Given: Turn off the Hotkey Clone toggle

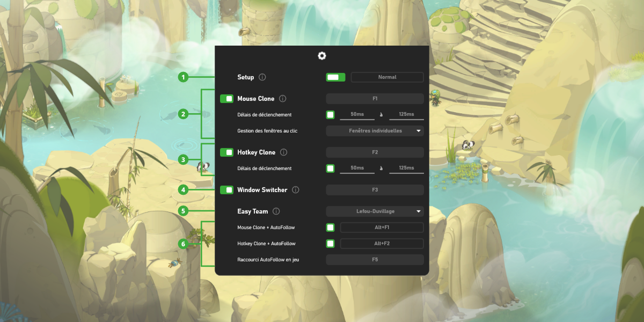Looking at the screenshot, I should pos(227,152).
